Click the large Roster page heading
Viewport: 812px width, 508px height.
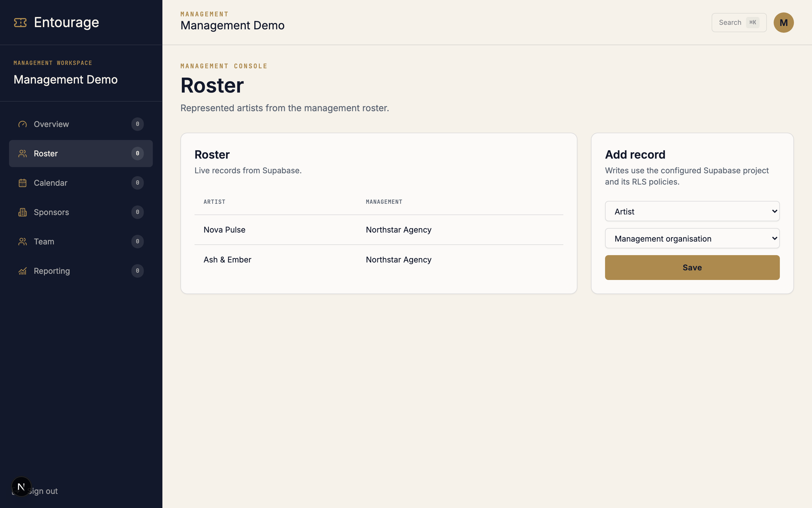(x=212, y=85)
